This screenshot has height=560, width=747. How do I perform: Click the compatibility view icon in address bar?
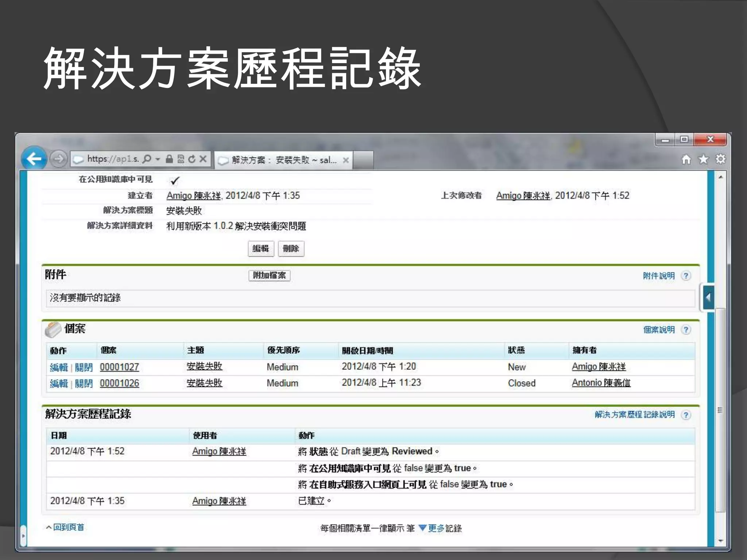point(181,159)
